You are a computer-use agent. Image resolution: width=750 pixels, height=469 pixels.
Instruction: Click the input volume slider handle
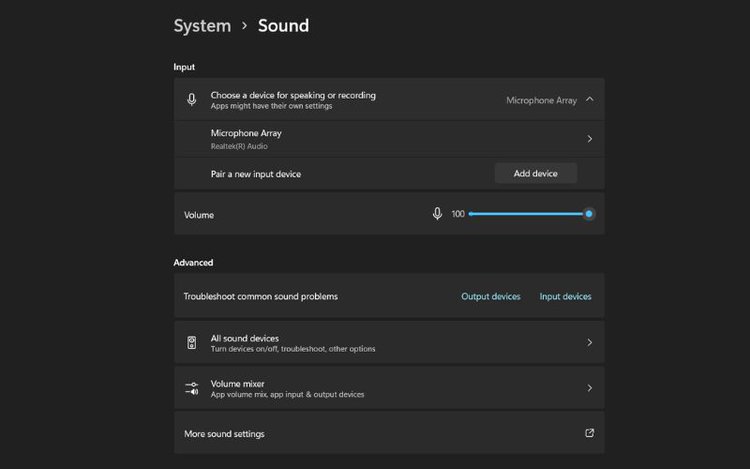click(x=589, y=214)
